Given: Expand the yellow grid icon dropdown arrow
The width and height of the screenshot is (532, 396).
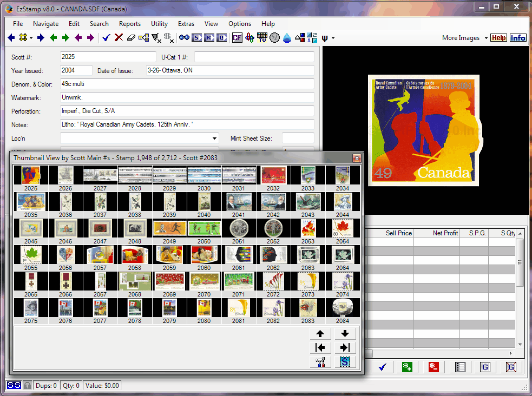Looking at the screenshot, I should [x=31, y=38].
